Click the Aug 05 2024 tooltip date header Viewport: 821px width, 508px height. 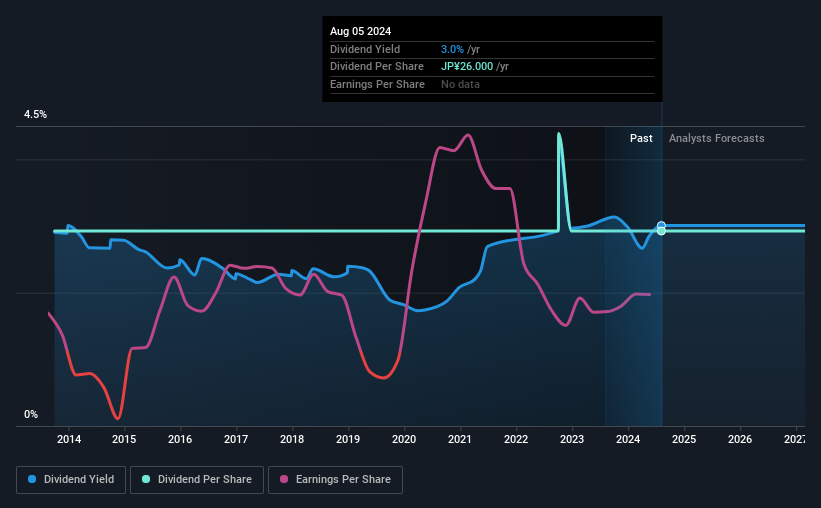click(360, 31)
